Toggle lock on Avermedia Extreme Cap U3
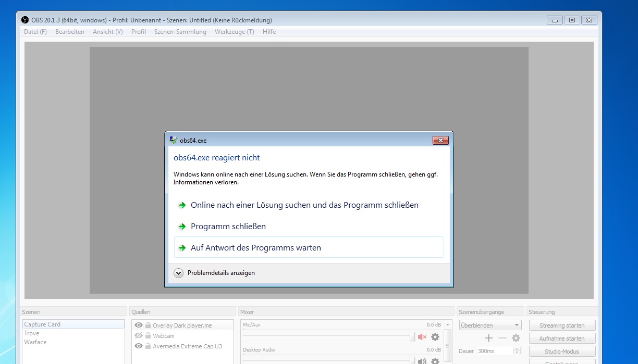638x364 pixels. coord(148,346)
